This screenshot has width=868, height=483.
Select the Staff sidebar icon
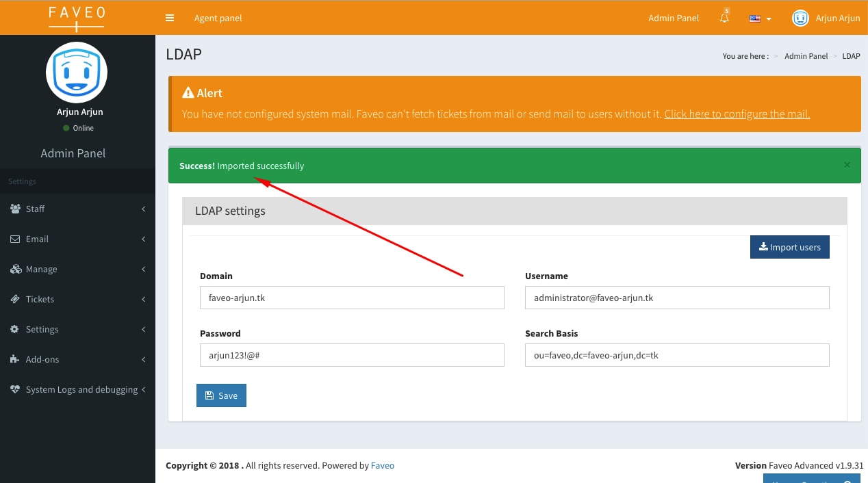point(15,209)
